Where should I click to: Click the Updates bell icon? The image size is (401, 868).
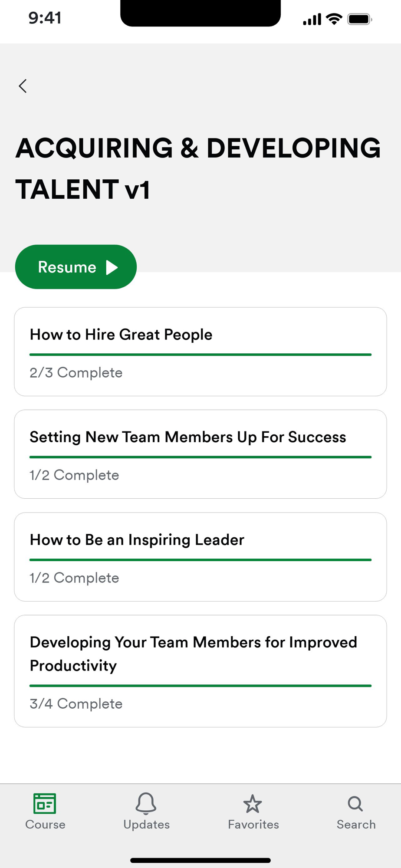tap(146, 803)
